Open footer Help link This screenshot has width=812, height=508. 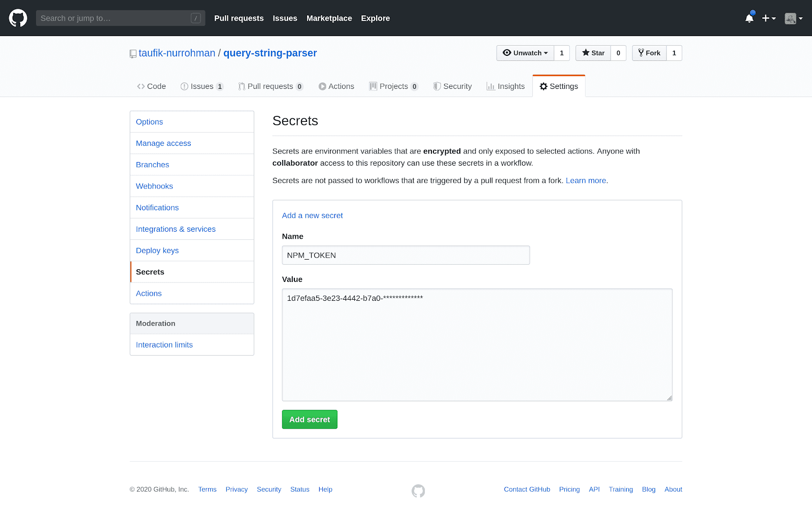coord(325,490)
